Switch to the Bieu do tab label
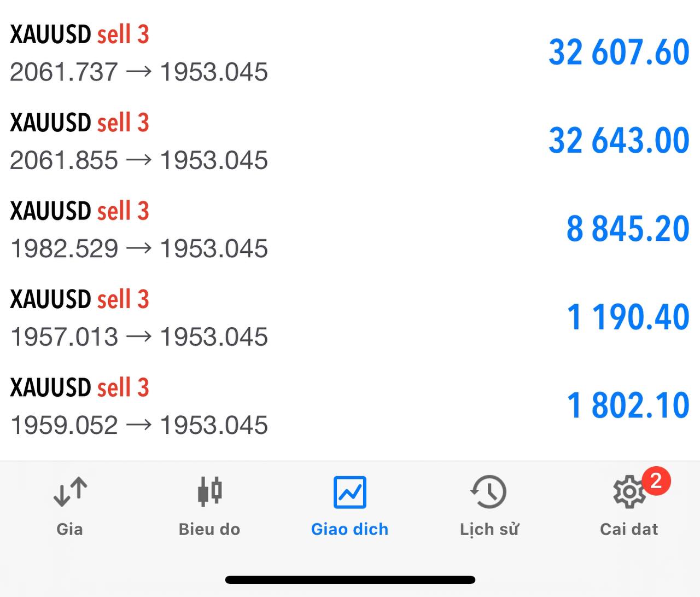The width and height of the screenshot is (700, 597). (209, 529)
